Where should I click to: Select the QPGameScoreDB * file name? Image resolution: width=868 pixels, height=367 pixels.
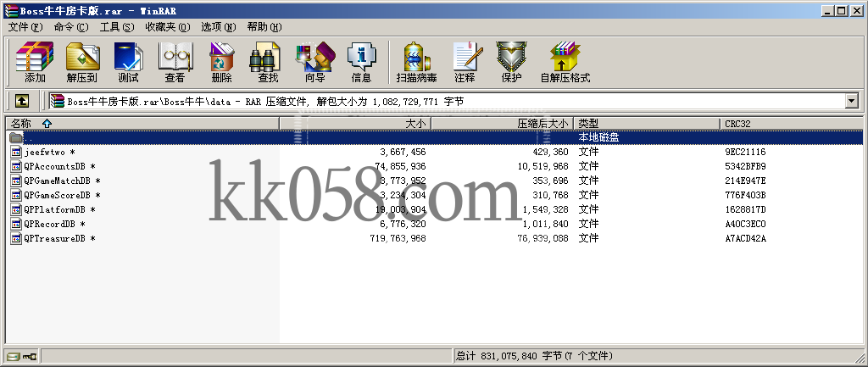point(62,195)
